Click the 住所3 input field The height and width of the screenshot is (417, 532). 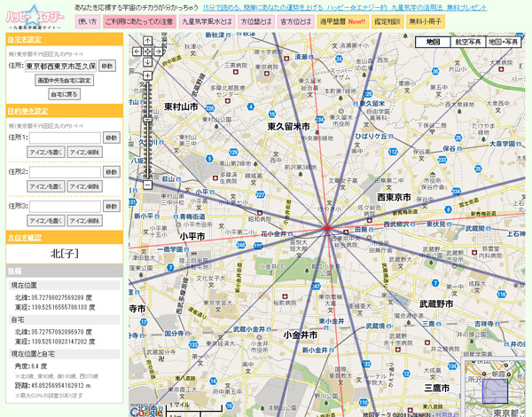65,206
